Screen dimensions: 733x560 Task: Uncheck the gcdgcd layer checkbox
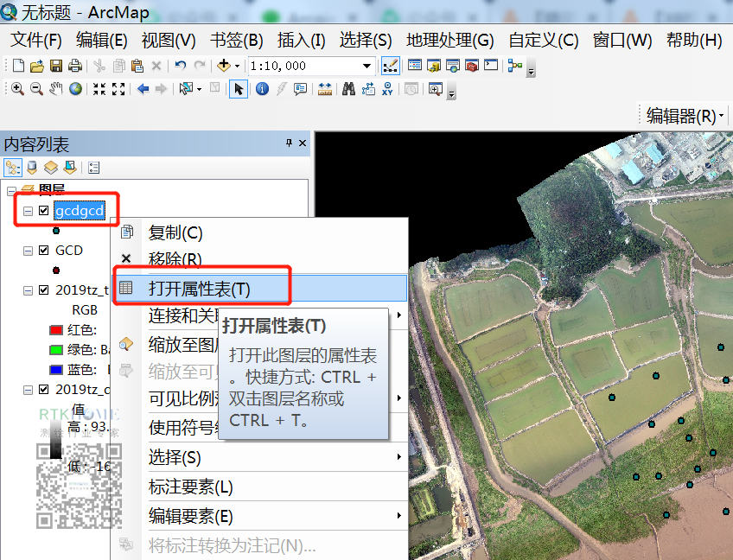pos(44,211)
